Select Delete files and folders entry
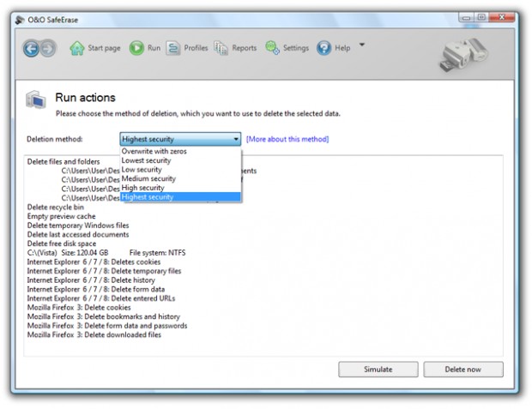The height and width of the screenshot is (409, 532). (x=63, y=162)
